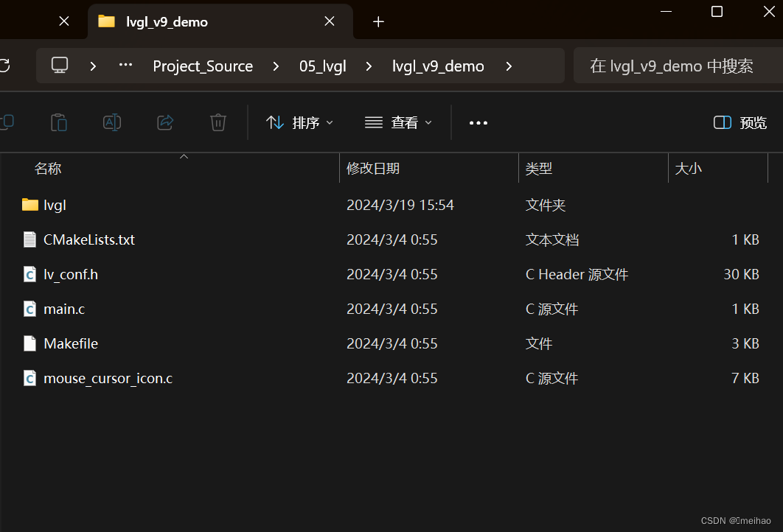Open the 查看 view dropdown
783x532 pixels.
tap(398, 122)
